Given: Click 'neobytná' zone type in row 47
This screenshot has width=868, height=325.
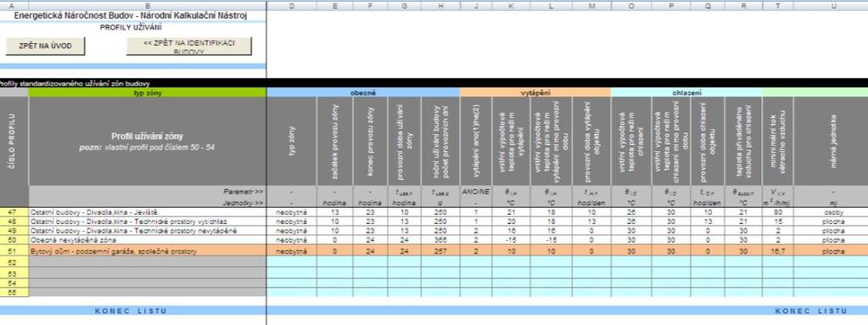Looking at the screenshot, I should (292, 212).
